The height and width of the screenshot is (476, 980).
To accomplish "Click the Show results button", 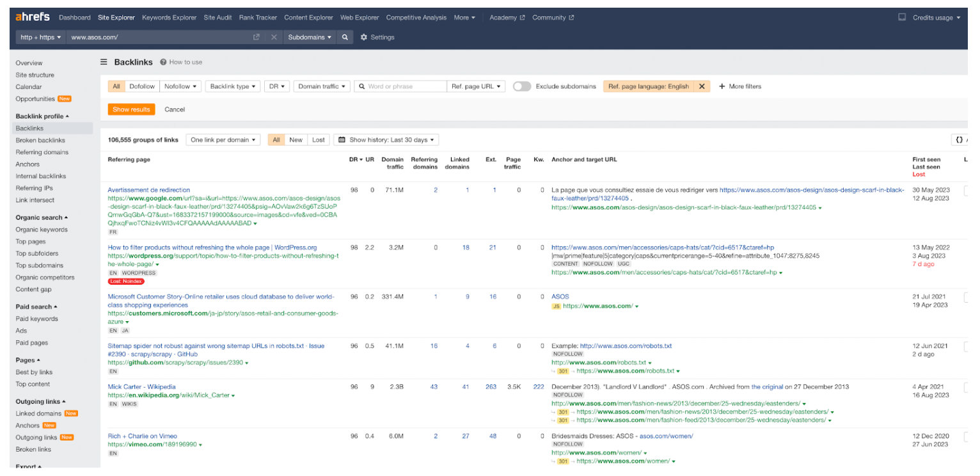I will point(131,109).
